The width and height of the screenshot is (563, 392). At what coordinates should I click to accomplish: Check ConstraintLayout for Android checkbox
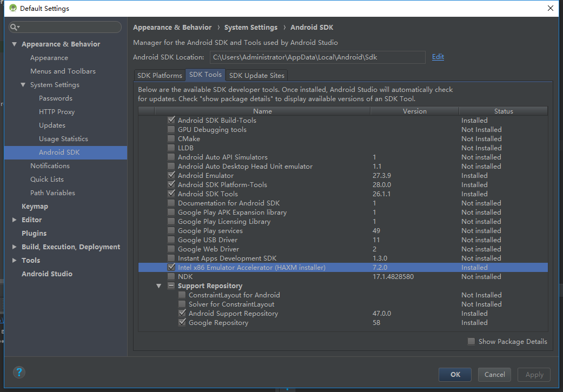182,295
